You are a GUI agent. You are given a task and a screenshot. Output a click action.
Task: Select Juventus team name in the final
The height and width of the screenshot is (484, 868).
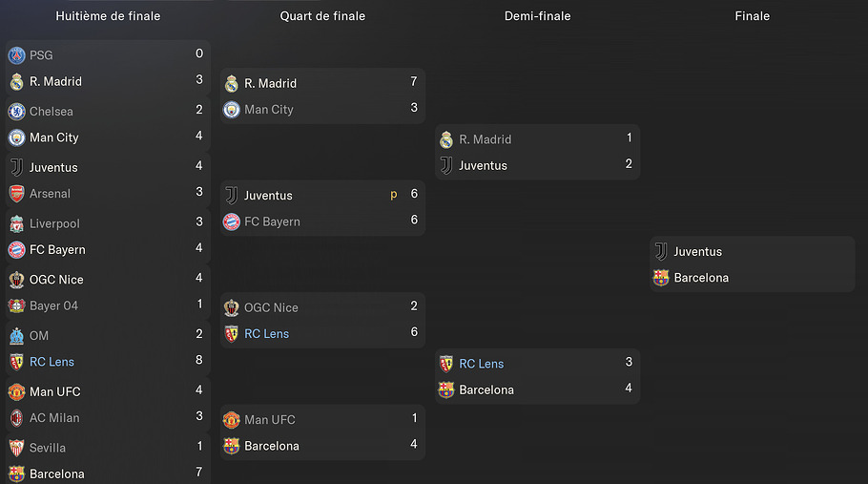click(x=697, y=252)
